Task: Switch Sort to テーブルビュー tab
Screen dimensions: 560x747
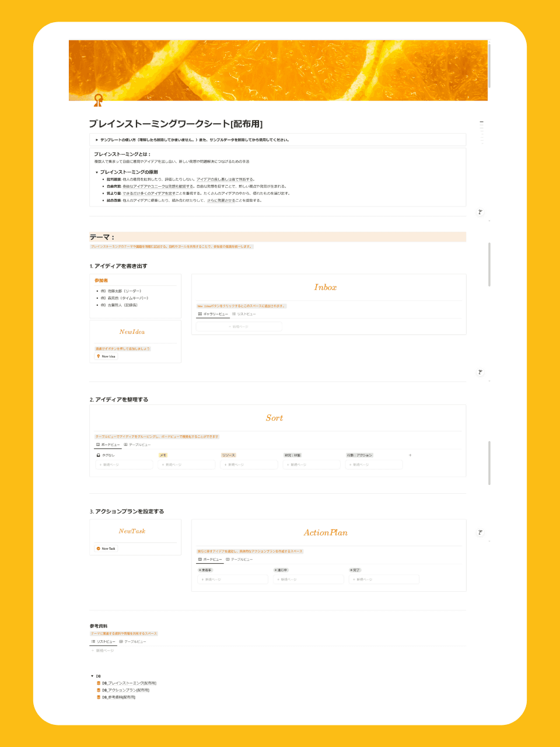Action: tap(137, 445)
